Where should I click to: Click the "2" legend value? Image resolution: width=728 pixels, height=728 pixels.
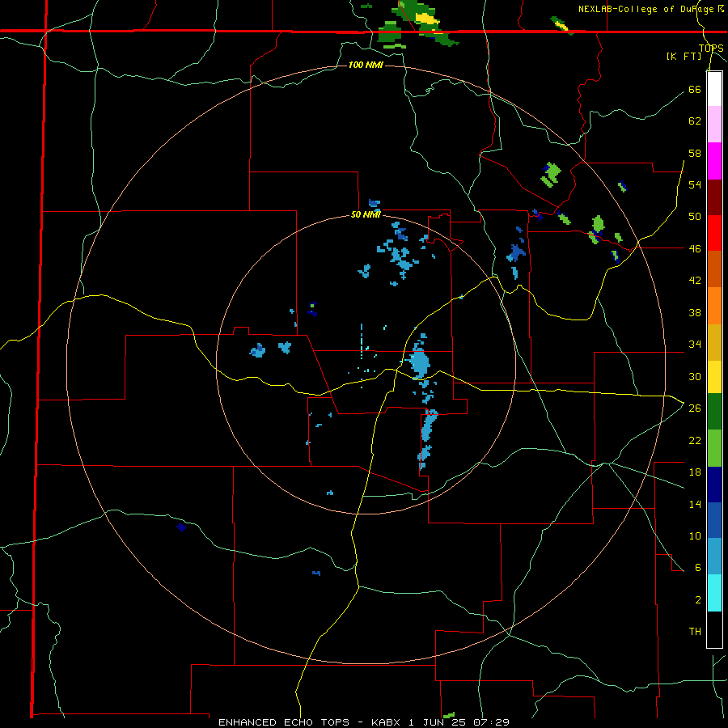[698, 599]
